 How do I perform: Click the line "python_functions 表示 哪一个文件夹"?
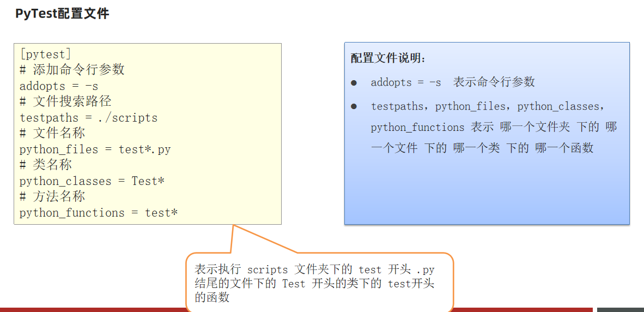click(494, 127)
